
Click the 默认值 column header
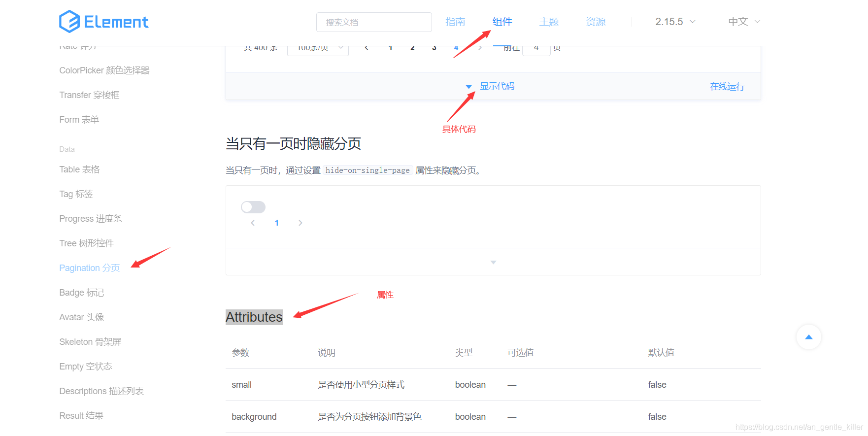[x=661, y=353]
